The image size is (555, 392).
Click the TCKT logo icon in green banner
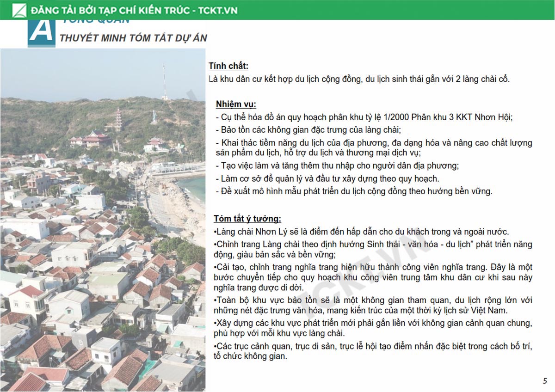(19, 10)
